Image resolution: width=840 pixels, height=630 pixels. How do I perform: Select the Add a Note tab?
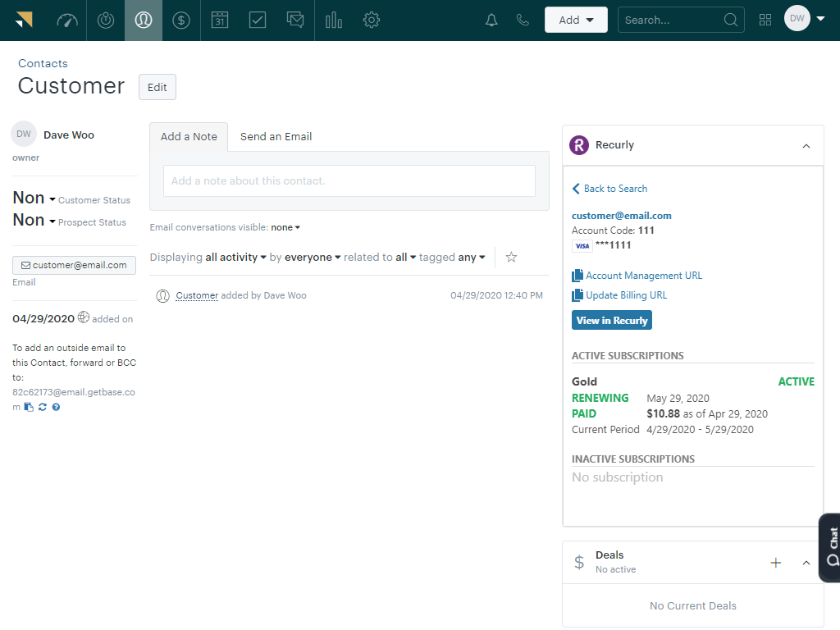coord(189,137)
